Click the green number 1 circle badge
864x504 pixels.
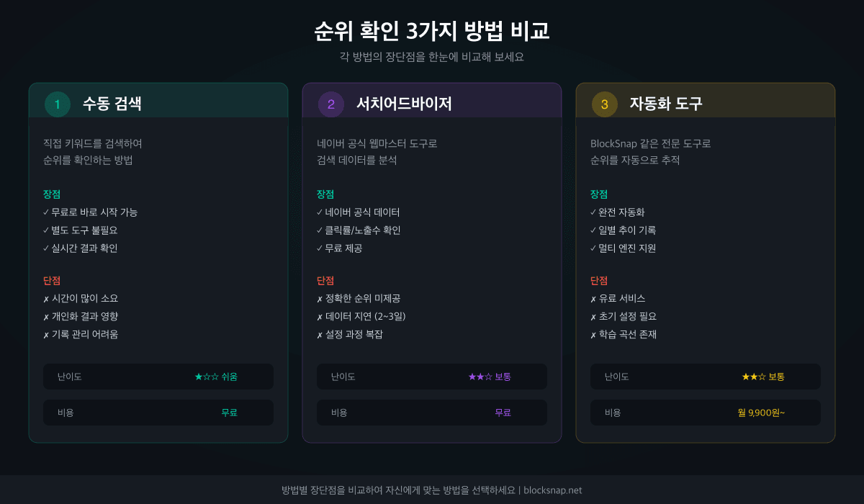click(x=58, y=104)
